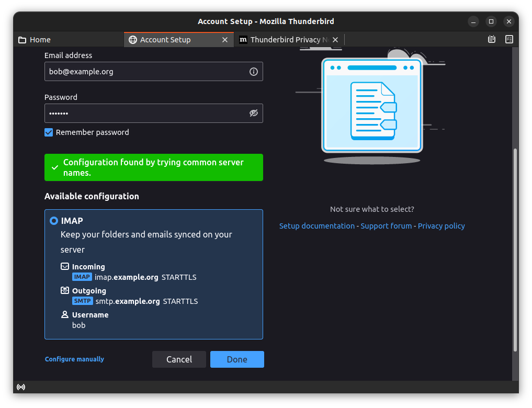
Task: Open the Support forum link
Action: (x=386, y=226)
